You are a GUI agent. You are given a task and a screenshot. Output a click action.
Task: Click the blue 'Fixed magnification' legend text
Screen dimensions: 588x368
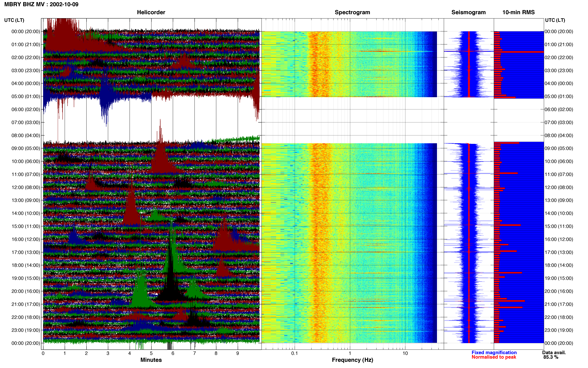click(x=494, y=352)
